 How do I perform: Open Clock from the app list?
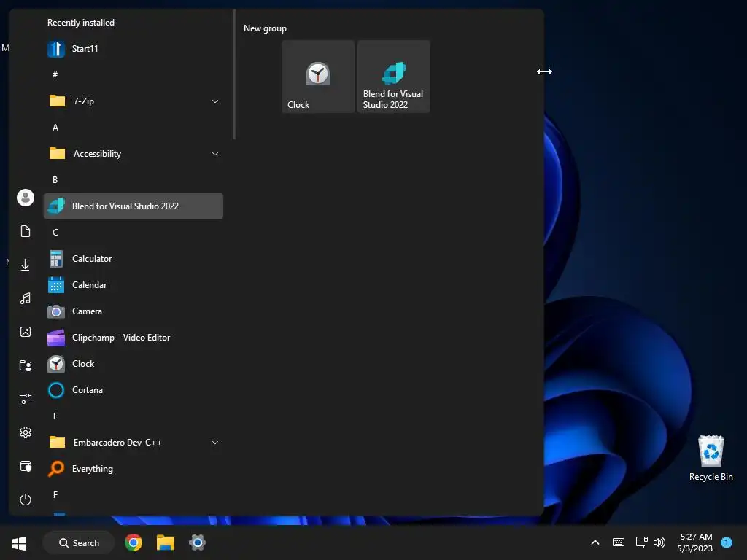pyautogui.click(x=133, y=364)
